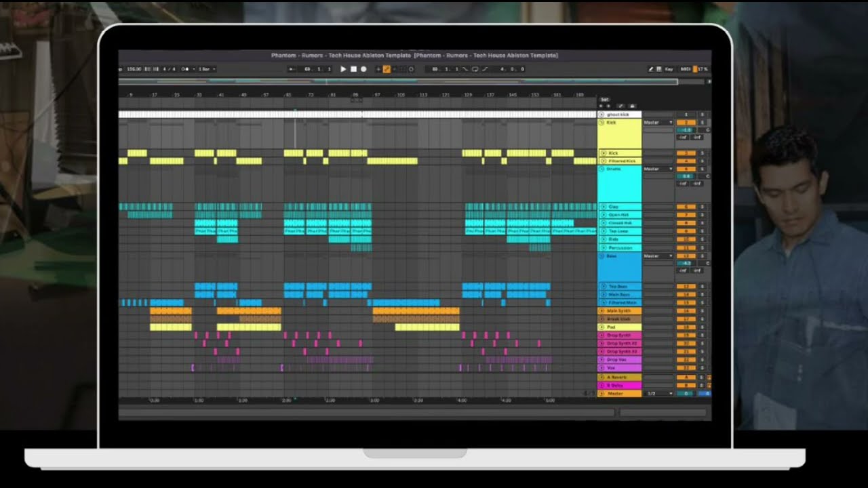Viewport: 868px width, 488px height.
Task: Unfold the Break Stab track
Action: coord(601,319)
